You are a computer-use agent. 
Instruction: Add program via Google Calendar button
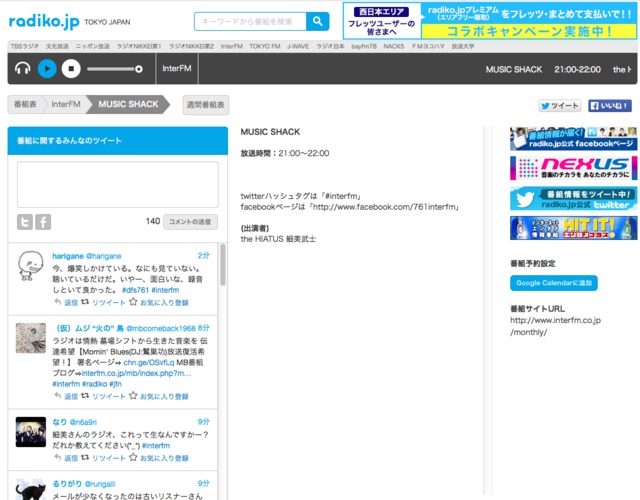[554, 284]
